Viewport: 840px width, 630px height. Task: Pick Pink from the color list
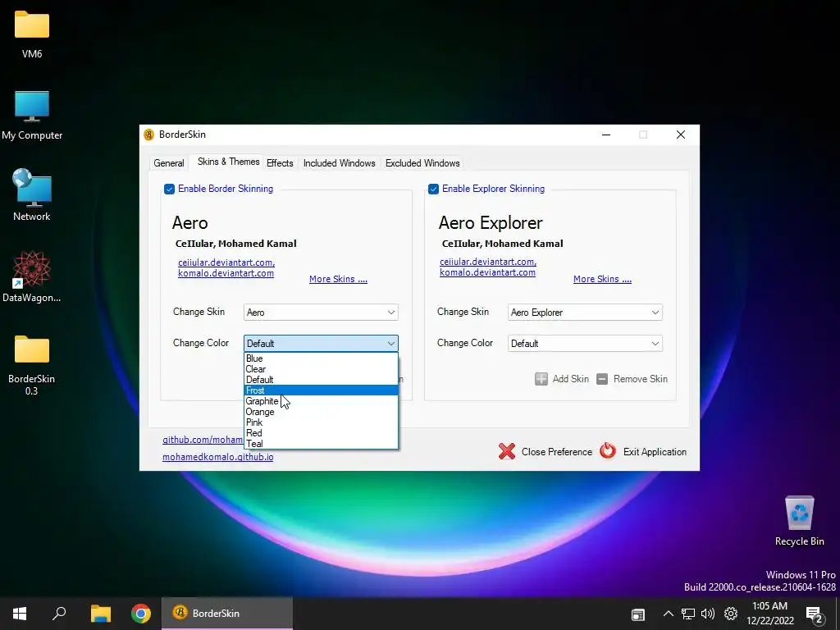point(321,422)
